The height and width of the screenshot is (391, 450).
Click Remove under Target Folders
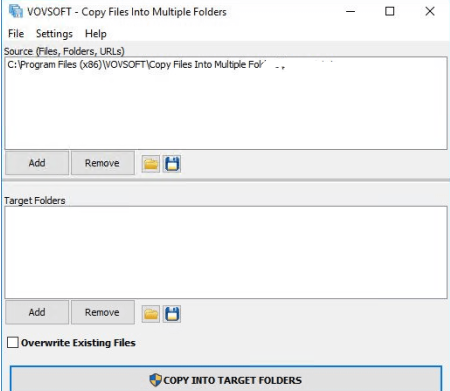(103, 312)
